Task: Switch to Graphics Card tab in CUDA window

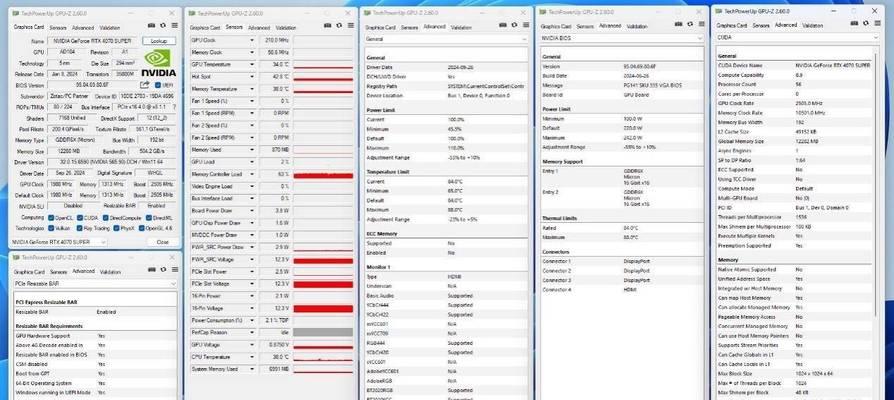Action: click(x=732, y=26)
